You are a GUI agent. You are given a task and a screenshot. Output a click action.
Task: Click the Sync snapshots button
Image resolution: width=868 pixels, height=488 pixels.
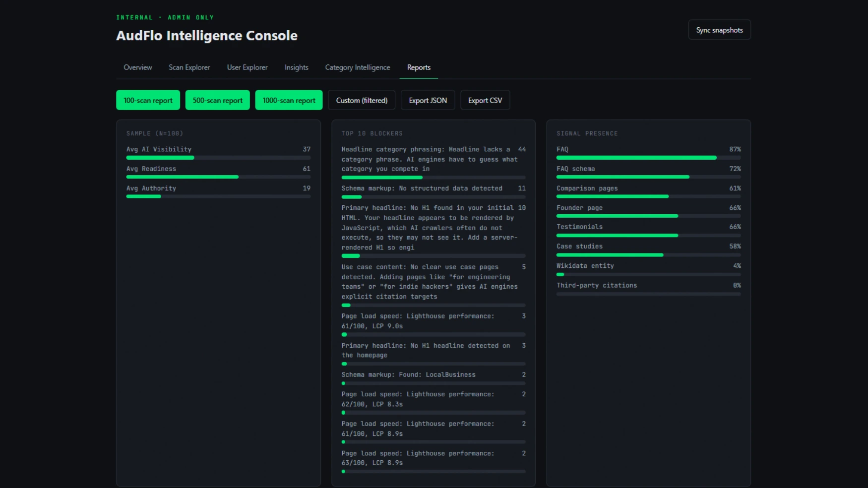719,30
